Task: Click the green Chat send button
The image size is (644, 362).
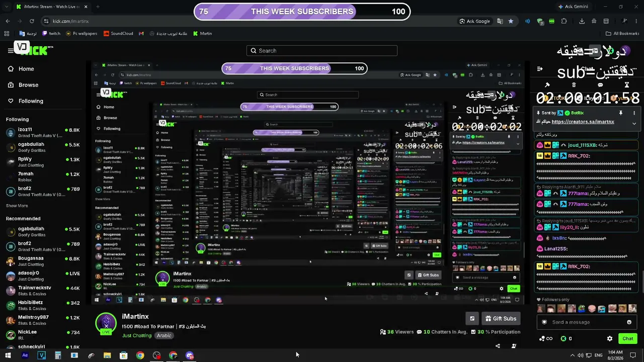Action: [x=627, y=338]
